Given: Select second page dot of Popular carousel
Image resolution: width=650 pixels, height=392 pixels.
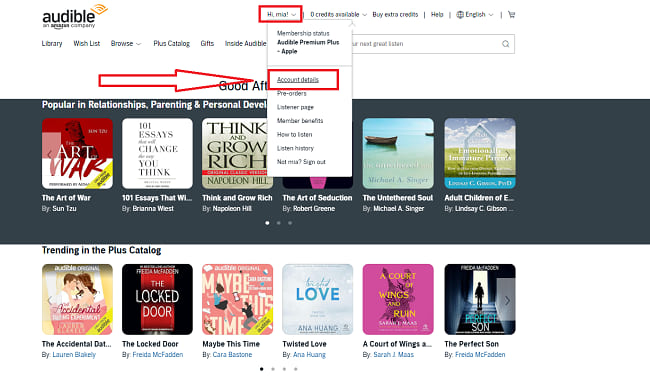Looking at the screenshot, I should (x=279, y=223).
